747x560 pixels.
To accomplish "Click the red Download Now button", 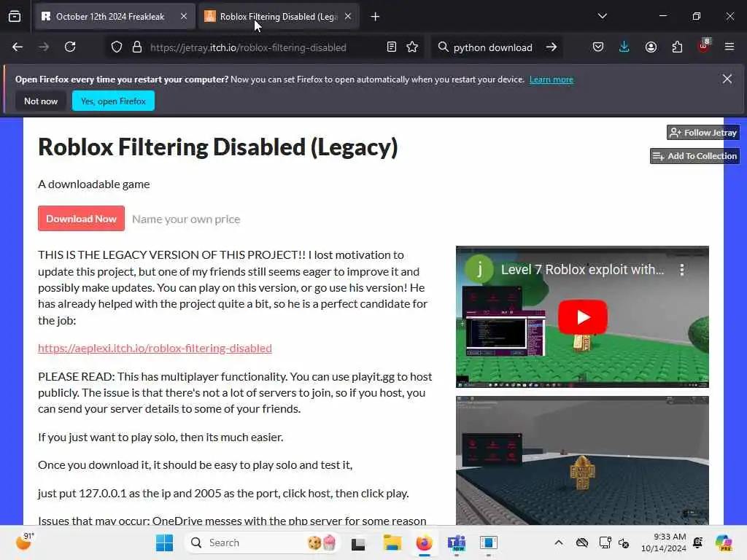I will [x=82, y=219].
